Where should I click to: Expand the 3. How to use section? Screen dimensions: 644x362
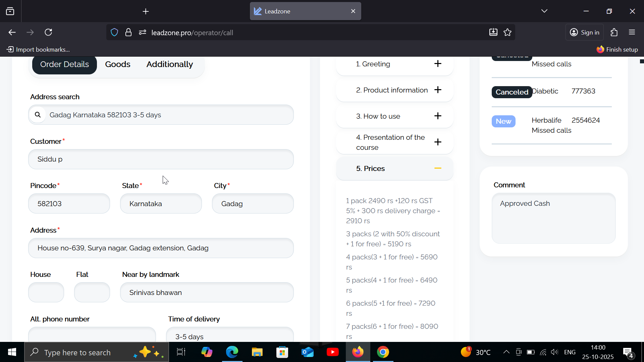pos(437,116)
